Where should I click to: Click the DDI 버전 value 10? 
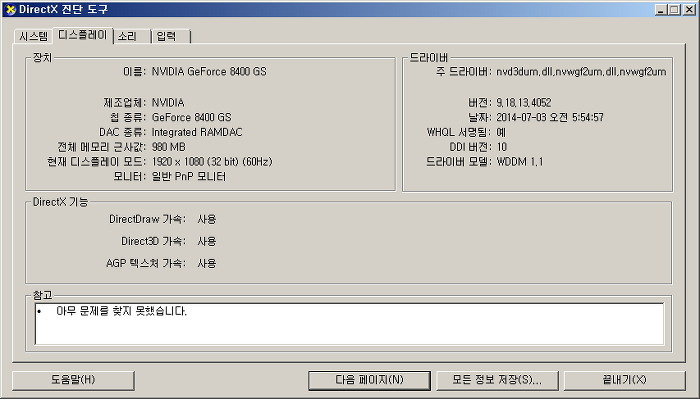coord(501,147)
